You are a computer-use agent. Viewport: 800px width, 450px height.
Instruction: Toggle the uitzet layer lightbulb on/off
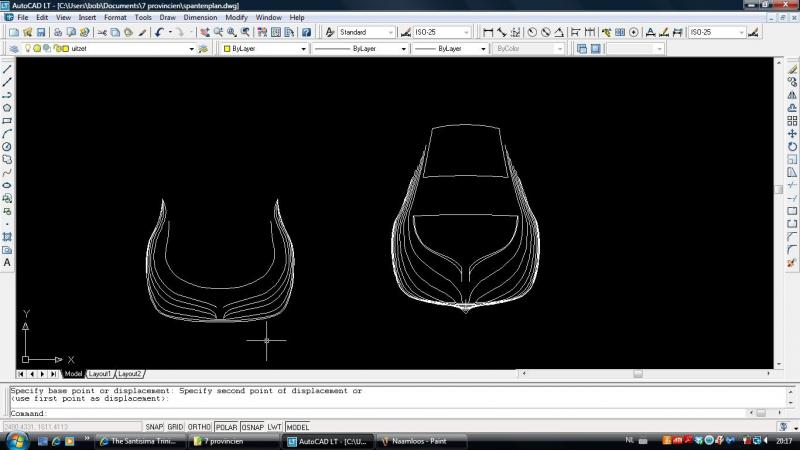coord(28,48)
